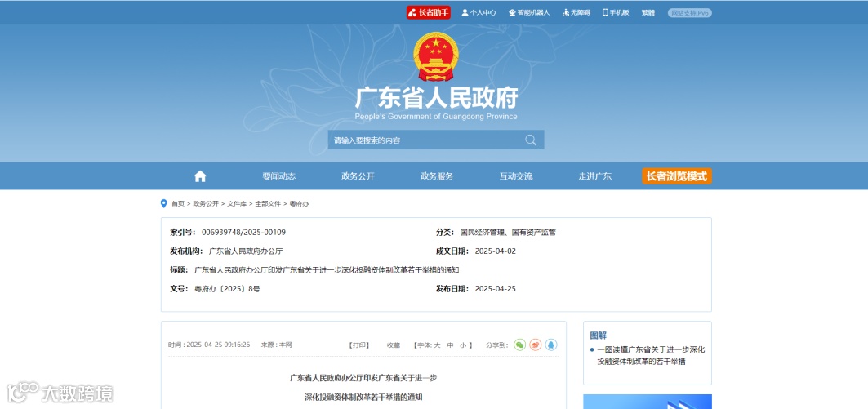
Task: Open the 互动交流 menu
Action: 516,176
